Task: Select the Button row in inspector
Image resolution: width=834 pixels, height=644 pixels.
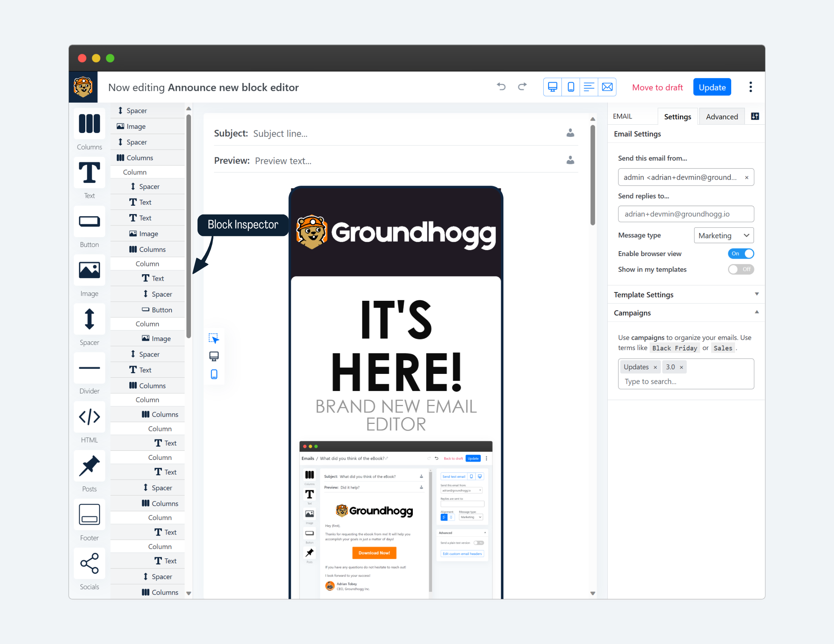Action: (148, 310)
